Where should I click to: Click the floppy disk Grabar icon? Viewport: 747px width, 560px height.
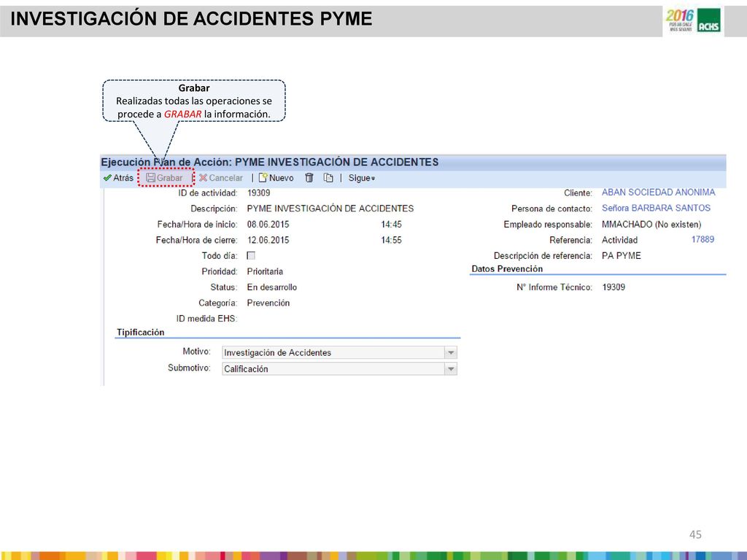(x=150, y=178)
